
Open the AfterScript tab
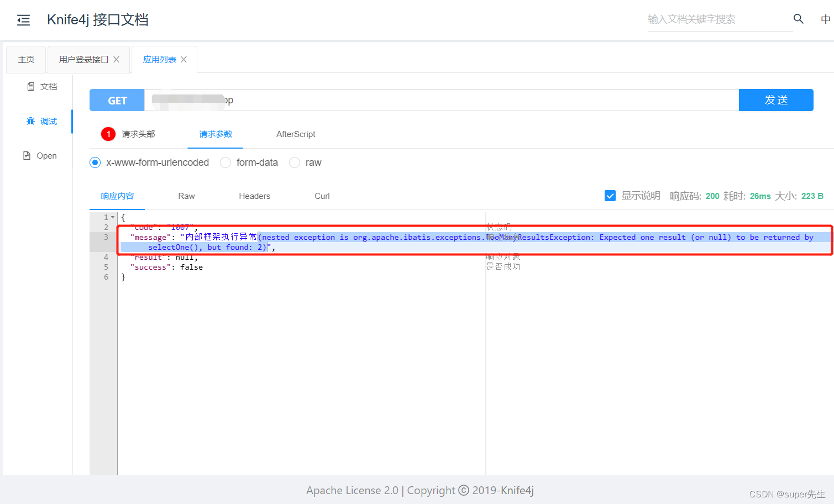pos(296,134)
